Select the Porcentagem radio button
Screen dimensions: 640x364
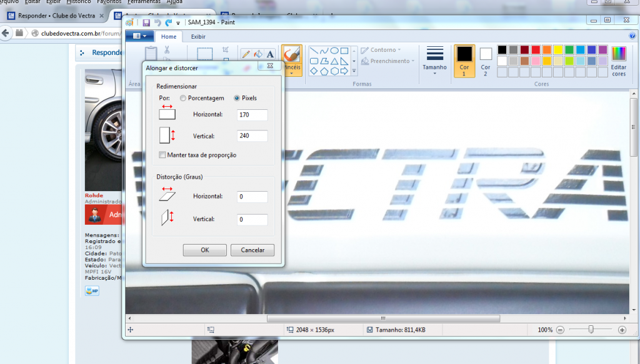coord(183,98)
